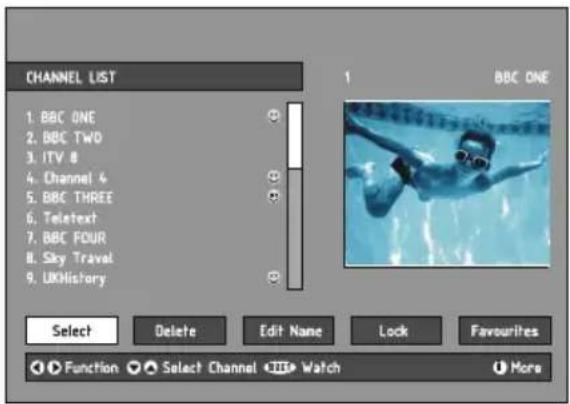
Task: Click the favourite smiley icon beside Channel 4
Action: tap(274, 177)
